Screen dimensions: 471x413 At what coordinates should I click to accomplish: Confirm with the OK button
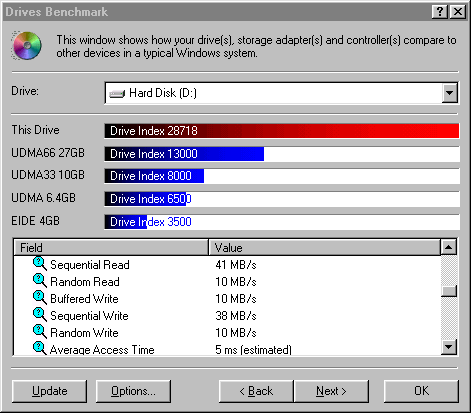(x=421, y=391)
